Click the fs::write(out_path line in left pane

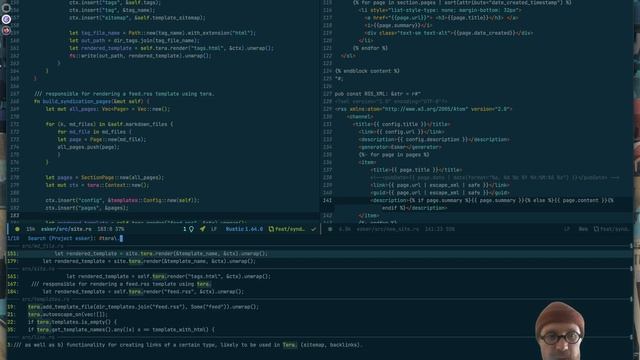pos(140,56)
